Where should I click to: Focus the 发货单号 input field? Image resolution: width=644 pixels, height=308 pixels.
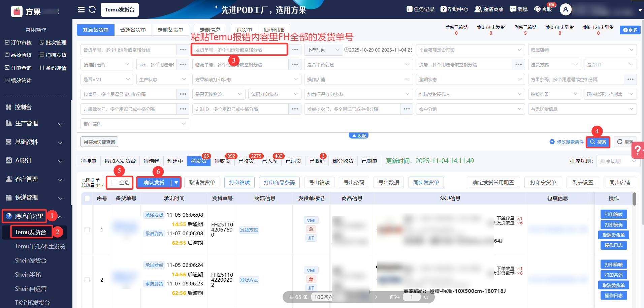pyautogui.click(x=239, y=50)
